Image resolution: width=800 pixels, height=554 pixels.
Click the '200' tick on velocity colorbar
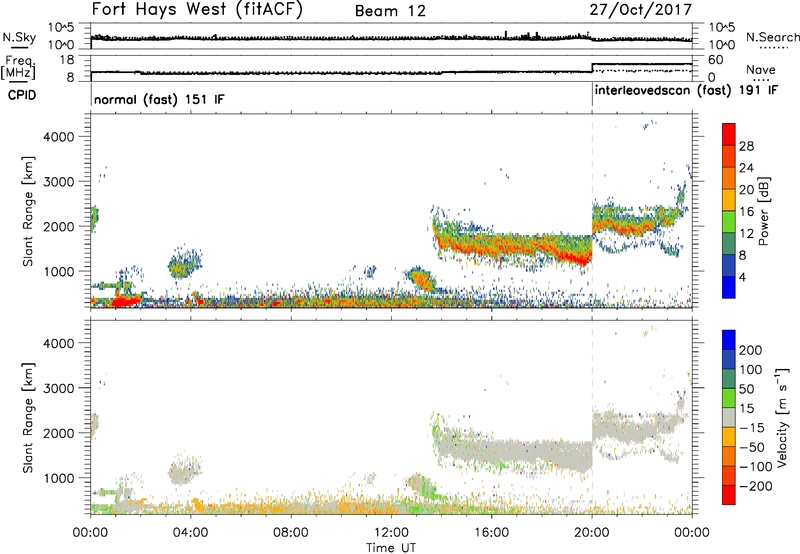(751, 350)
